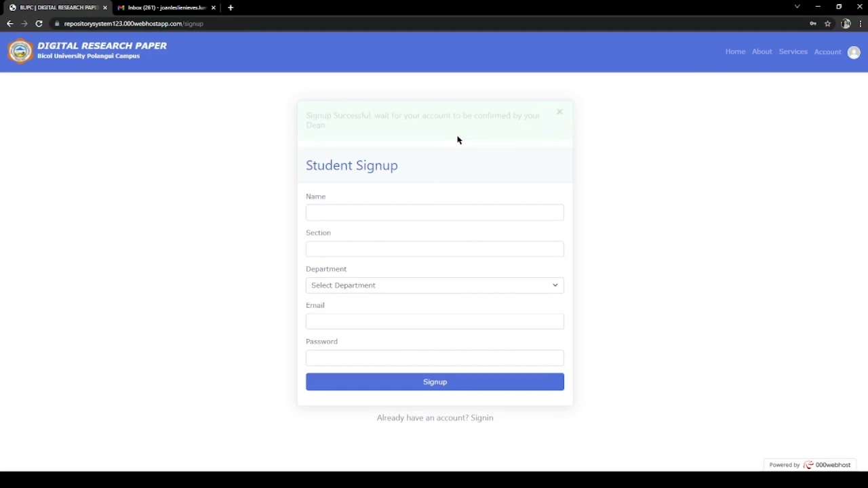Open the Services menu item
The width and height of the screenshot is (868, 488).
[x=793, y=52]
